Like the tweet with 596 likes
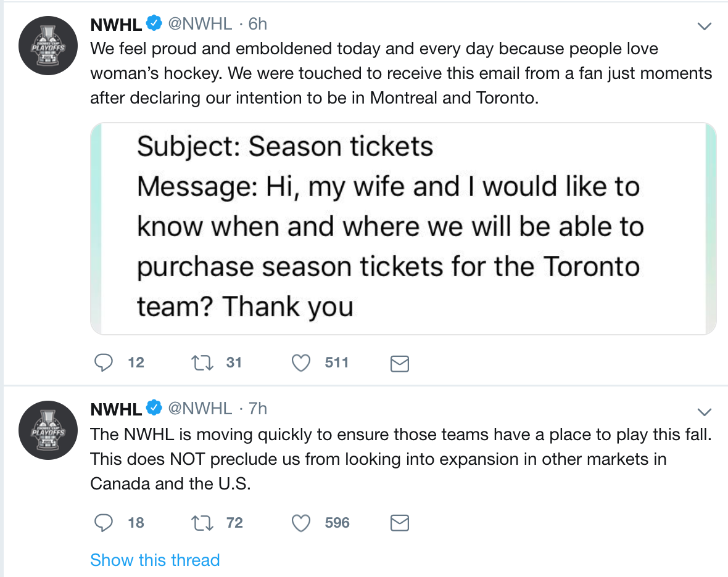 coord(301,523)
